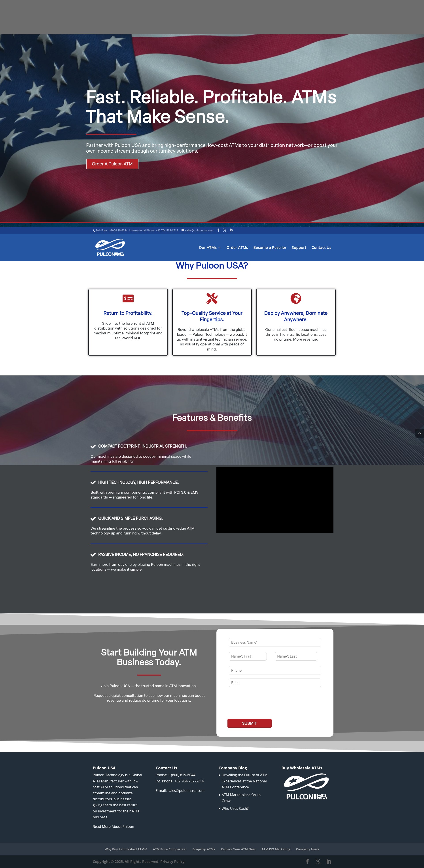
Task: Click Deploy Anywhere, Dominate Anywhere heading
Action: pos(296,316)
